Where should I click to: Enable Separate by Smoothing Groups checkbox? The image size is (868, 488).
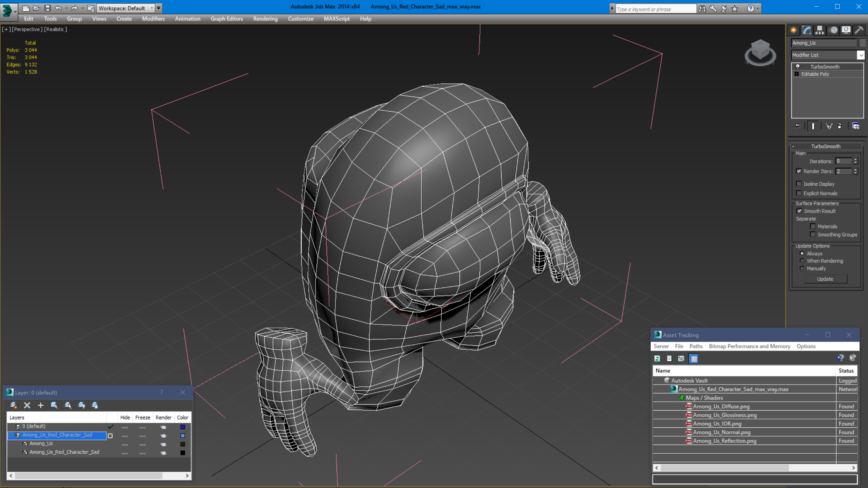pos(813,234)
